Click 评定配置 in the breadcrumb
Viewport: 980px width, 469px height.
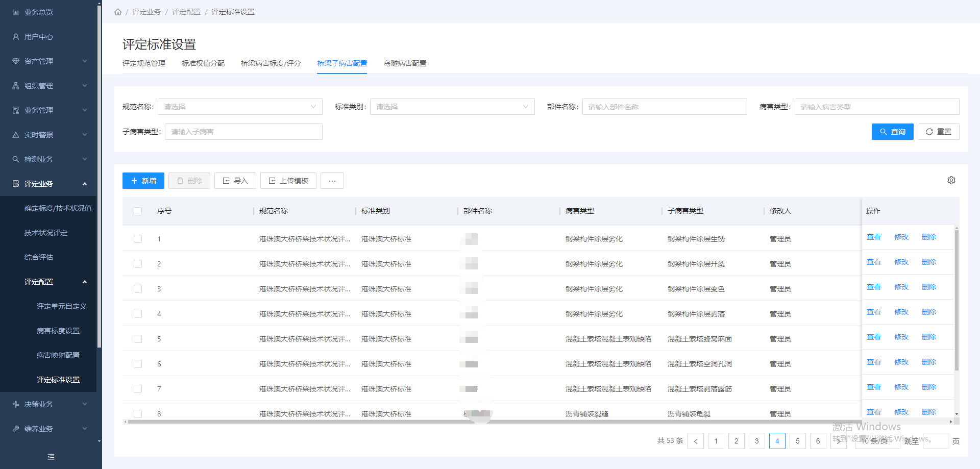[186, 12]
